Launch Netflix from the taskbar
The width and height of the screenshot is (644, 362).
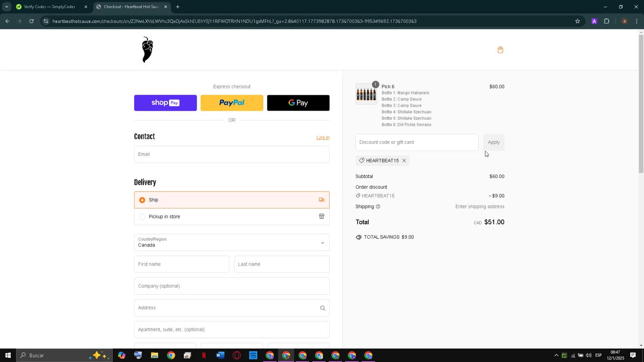click(204, 355)
